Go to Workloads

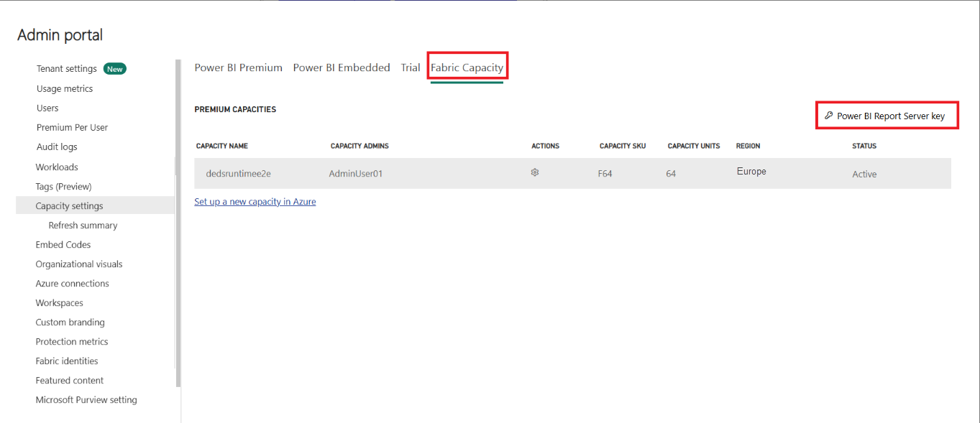point(57,167)
